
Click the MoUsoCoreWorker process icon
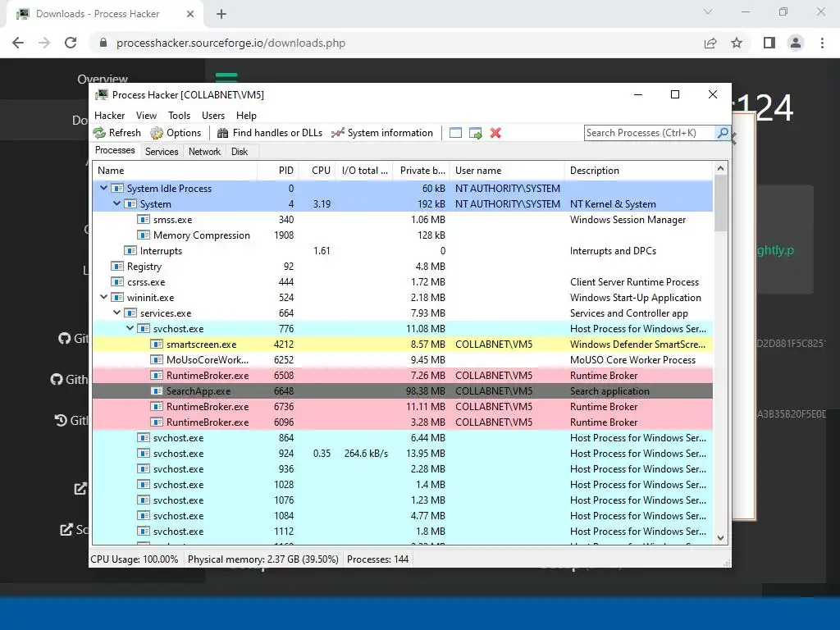point(157,360)
